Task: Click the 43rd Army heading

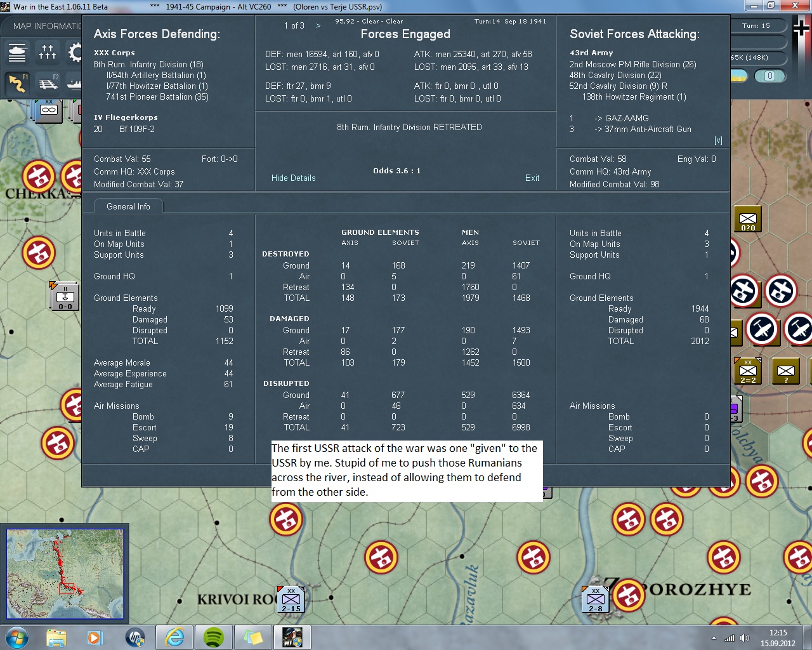Action: coord(591,53)
